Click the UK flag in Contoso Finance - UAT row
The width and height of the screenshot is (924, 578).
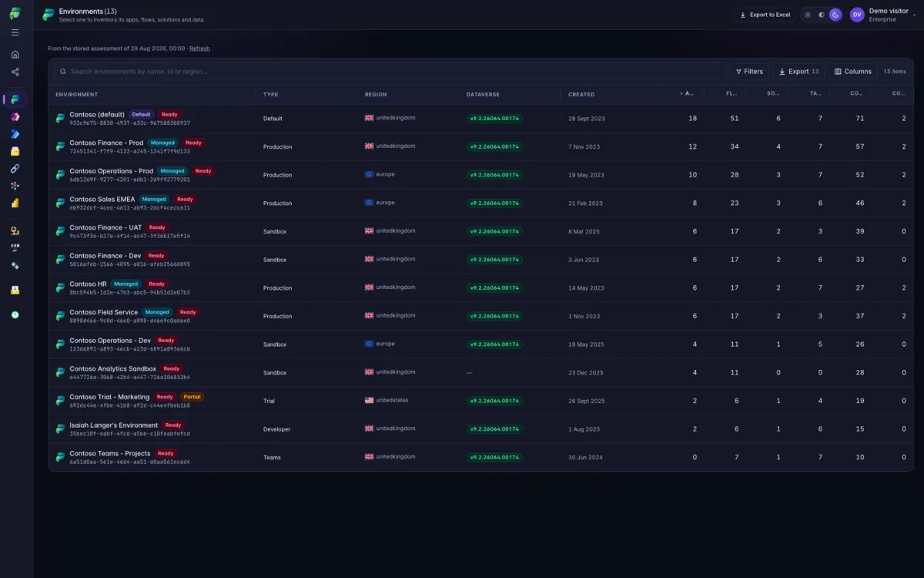coord(369,230)
